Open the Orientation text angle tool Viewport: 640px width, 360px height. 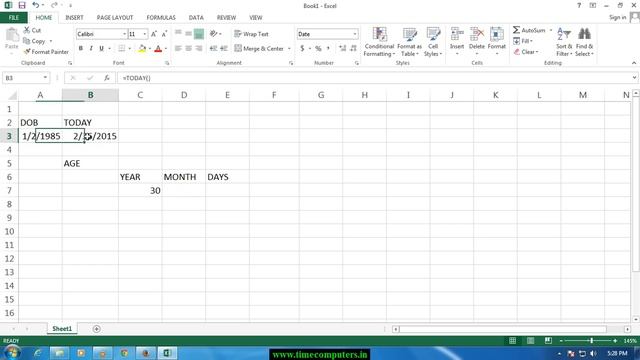(x=213, y=33)
